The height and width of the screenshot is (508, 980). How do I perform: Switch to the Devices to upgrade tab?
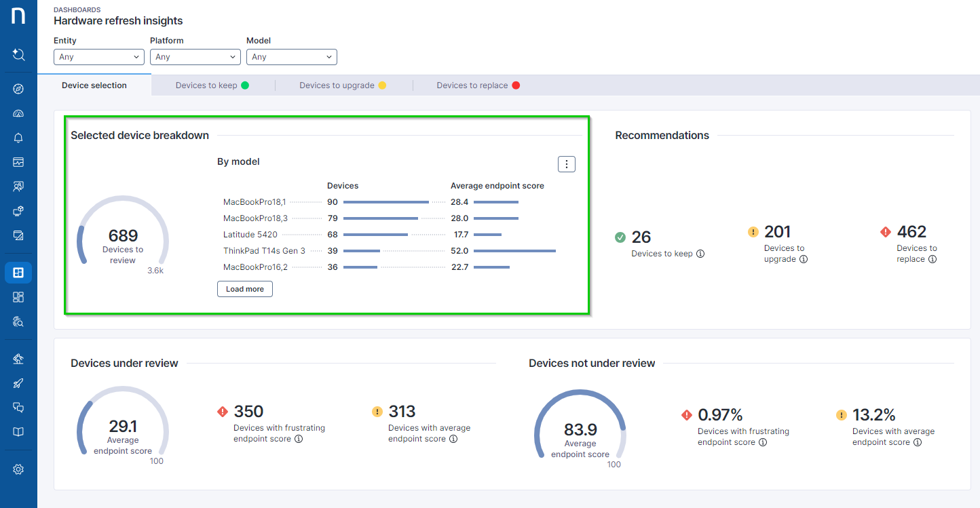coord(343,85)
